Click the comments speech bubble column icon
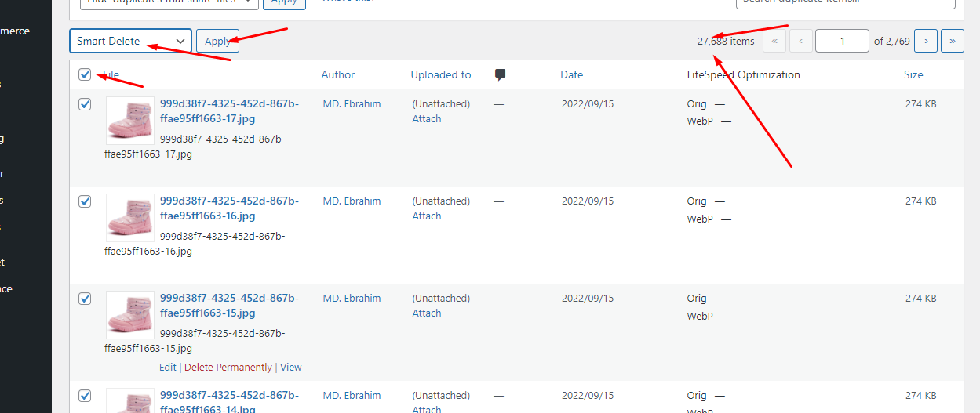The width and height of the screenshot is (980, 413). (x=500, y=75)
